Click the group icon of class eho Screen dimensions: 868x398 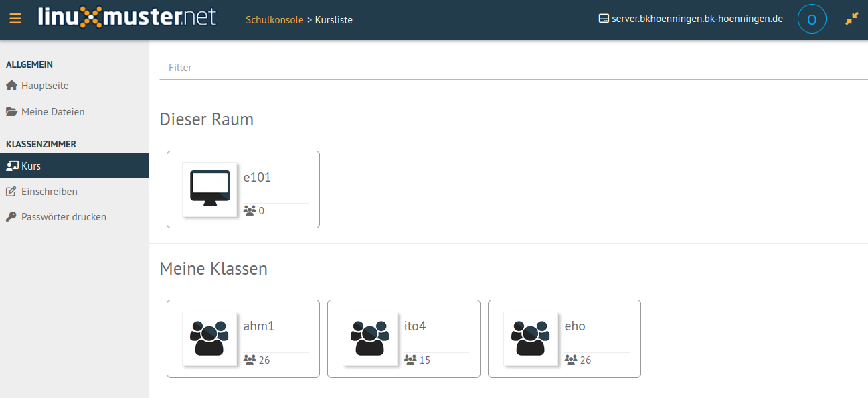pos(531,338)
